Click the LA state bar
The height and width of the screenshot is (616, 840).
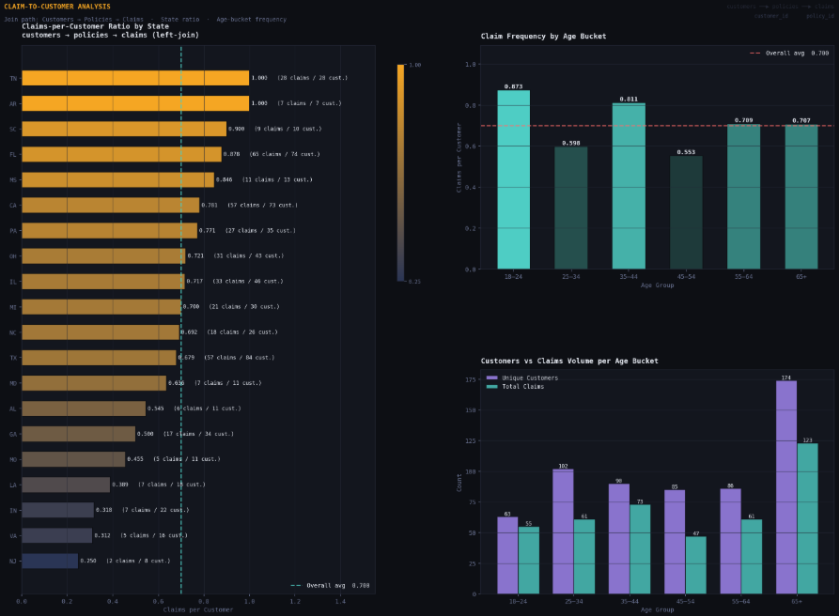66,485
